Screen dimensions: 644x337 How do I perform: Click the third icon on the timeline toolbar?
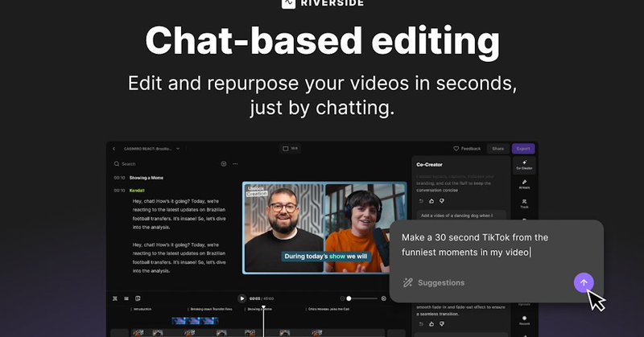(138, 298)
